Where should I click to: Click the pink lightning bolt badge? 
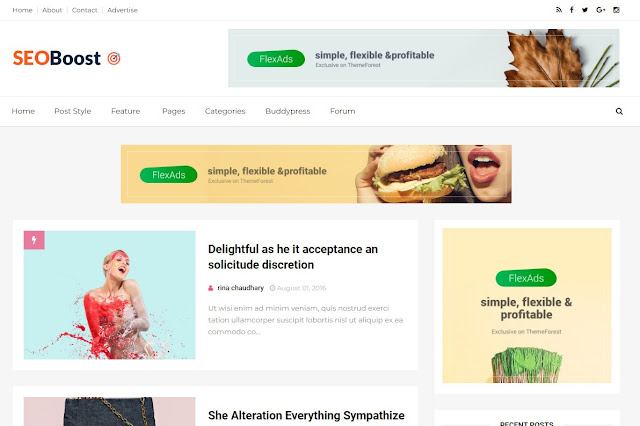[34, 240]
